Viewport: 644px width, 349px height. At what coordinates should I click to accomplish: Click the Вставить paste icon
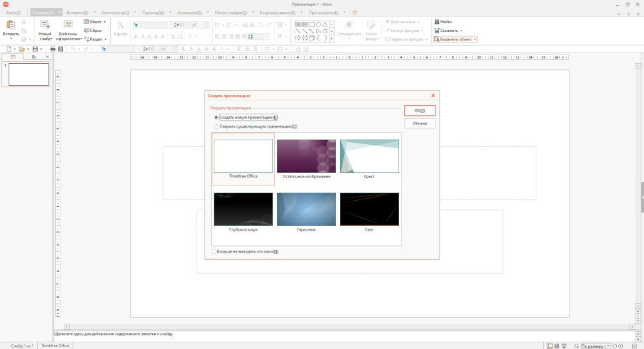pyautogui.click(x=11, y=25)
